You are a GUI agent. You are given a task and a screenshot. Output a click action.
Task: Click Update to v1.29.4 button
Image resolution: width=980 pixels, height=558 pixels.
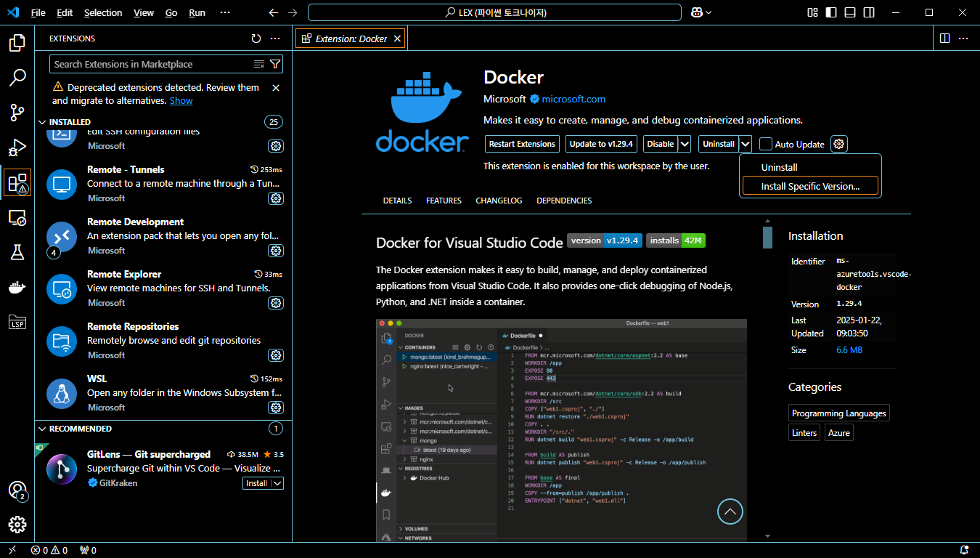click(601, 144)
